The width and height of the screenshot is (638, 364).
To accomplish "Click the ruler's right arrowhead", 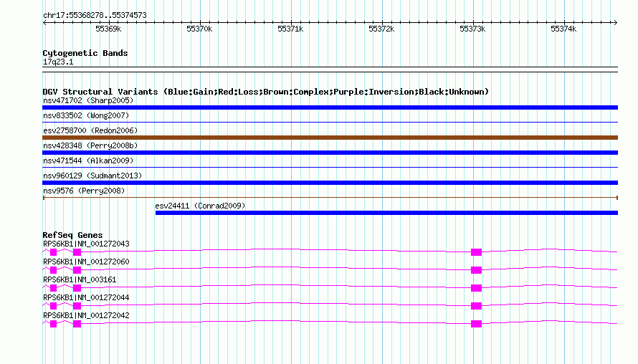I will click(615, 23).
